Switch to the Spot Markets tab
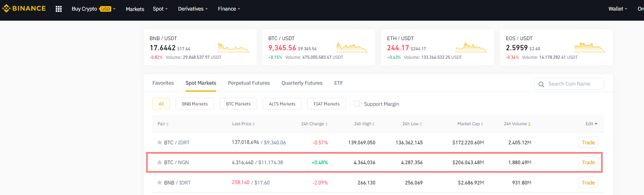This screenshot has width=644, height=195. [201, 83]
